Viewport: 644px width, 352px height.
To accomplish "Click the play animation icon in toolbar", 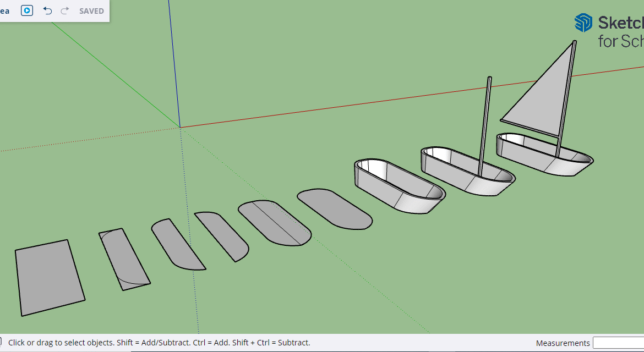I will click(x=27, y=10).
